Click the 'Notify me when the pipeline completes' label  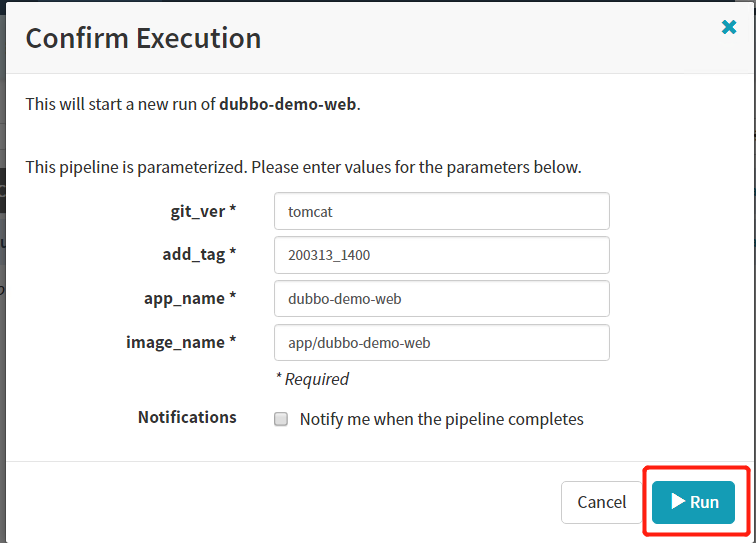441,419
